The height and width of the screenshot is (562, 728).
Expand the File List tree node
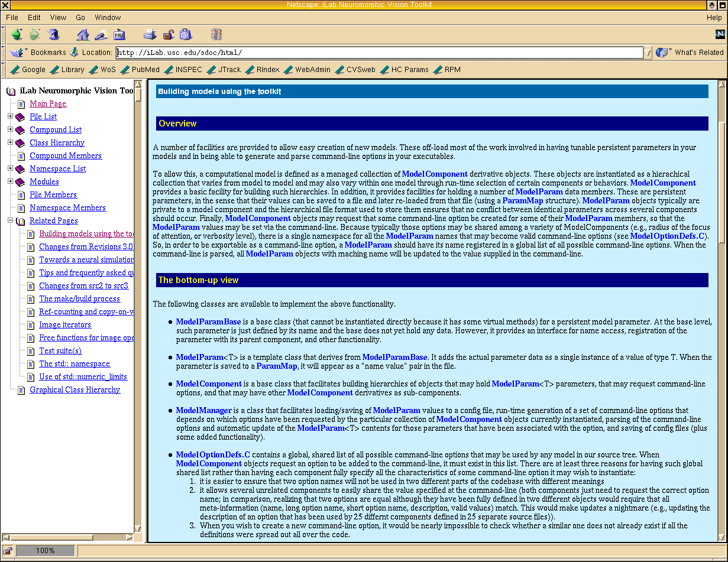[x=10, y=116]
